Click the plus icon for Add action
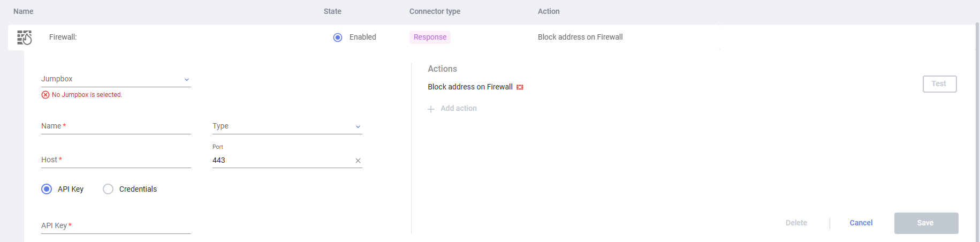Viewport: 980px width, 242px height. 431,109
